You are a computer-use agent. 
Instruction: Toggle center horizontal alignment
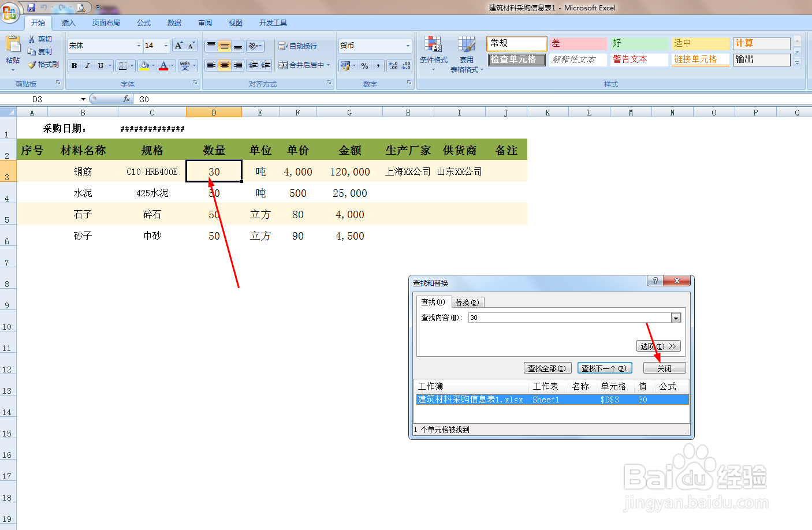click(x=224, y=65)
